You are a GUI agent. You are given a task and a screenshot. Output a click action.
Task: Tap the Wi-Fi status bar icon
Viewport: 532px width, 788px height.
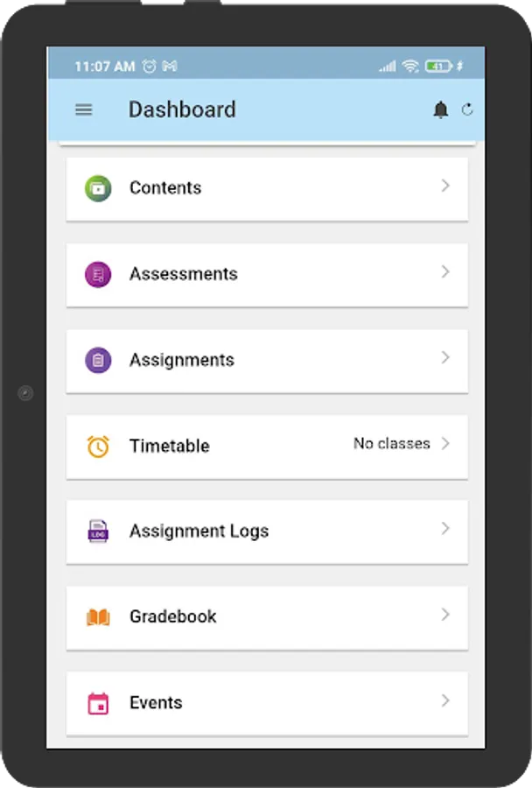410,67
